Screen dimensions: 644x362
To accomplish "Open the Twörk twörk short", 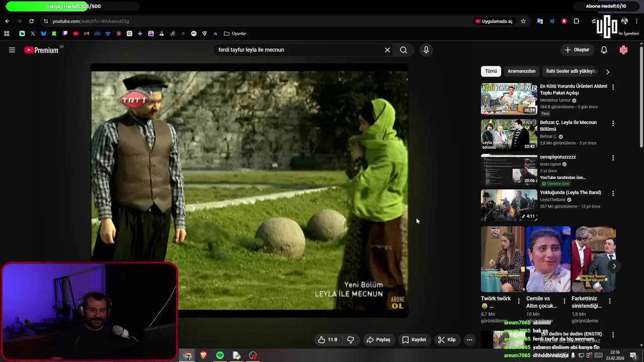I will [503, 259].
